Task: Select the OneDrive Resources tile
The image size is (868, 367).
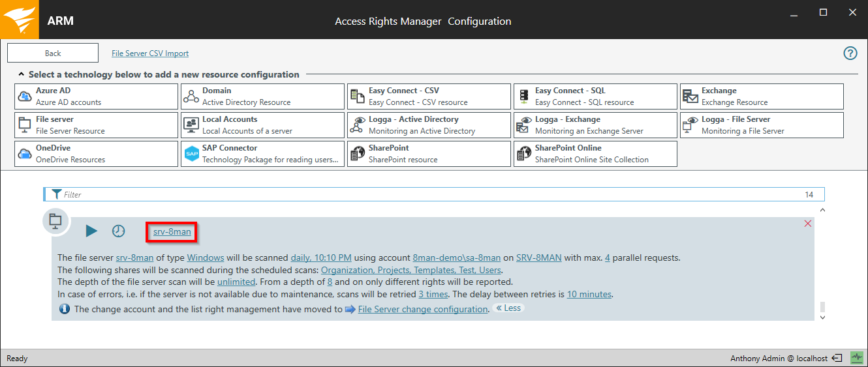Action: [x=96, y=154]
